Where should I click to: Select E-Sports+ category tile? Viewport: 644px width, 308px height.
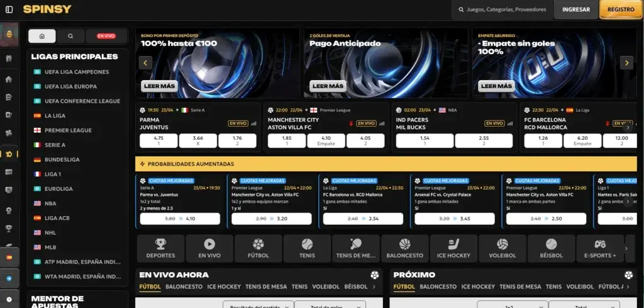(601, 248)
